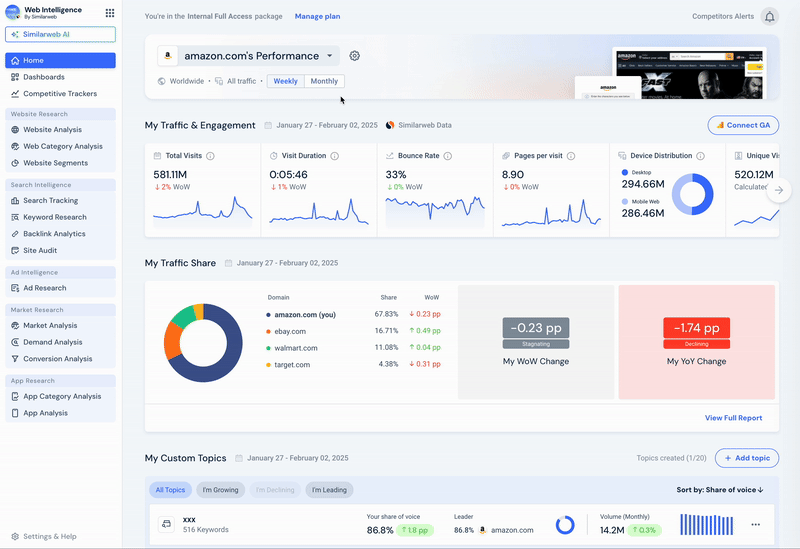Open the xxx topic options menu
Viewport: 800px width, 549px height.
point(756,525)
